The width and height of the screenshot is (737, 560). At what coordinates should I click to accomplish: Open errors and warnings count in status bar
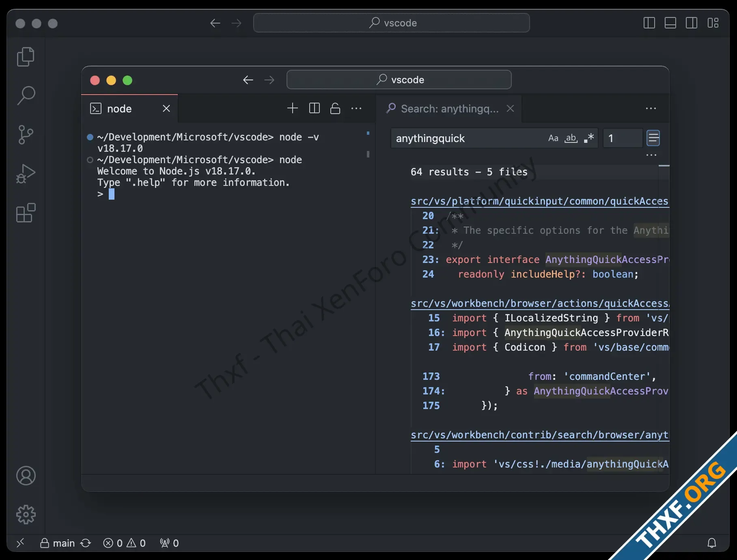coord(124,543)
